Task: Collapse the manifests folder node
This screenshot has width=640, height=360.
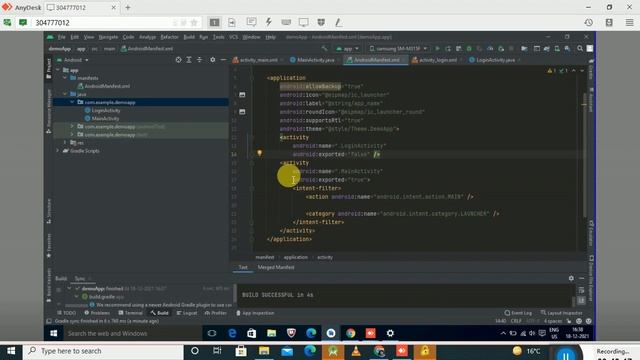Action: [x=65, y=78]
